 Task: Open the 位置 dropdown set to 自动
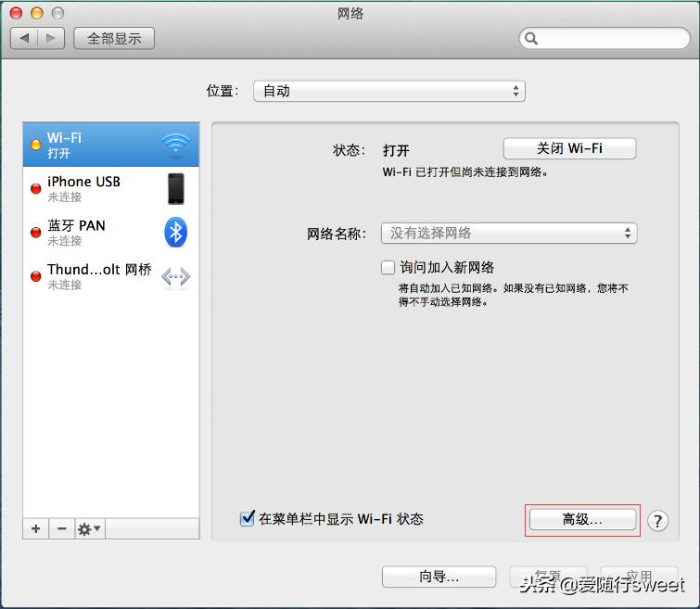click(388, 91)
